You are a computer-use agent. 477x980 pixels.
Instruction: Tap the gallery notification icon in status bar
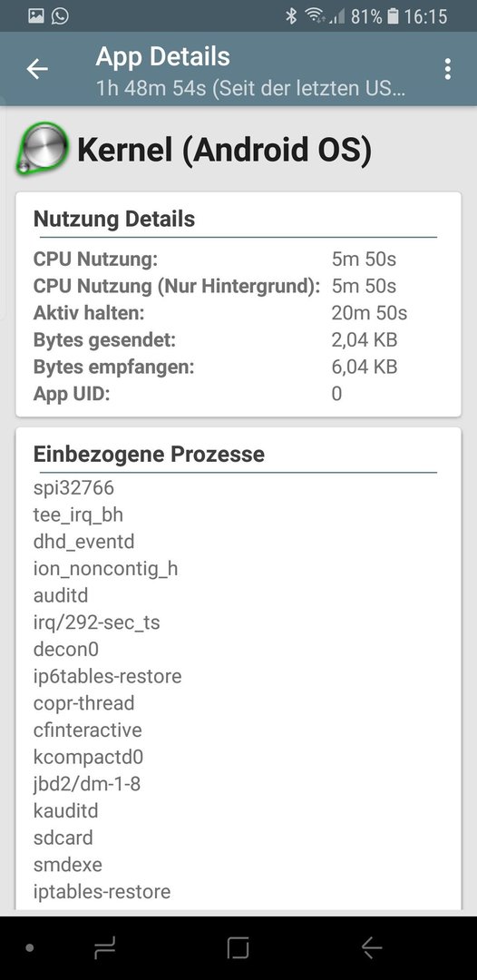(36, 15)
